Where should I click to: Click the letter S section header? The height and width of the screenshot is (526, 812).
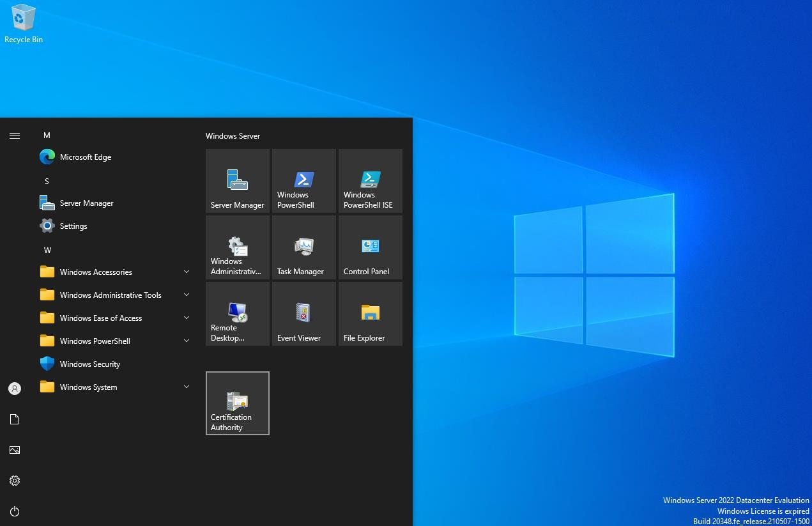tap(47, 182)
